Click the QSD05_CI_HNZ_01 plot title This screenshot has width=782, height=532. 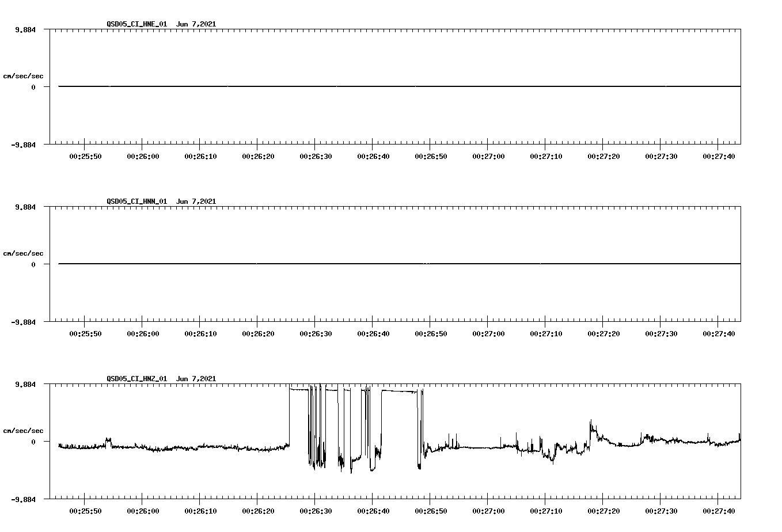point(161,378)
